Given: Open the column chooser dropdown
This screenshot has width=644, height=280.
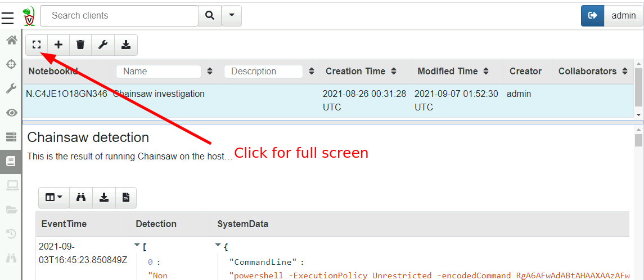Looking at the screenshot, I should tap(54, 198).
